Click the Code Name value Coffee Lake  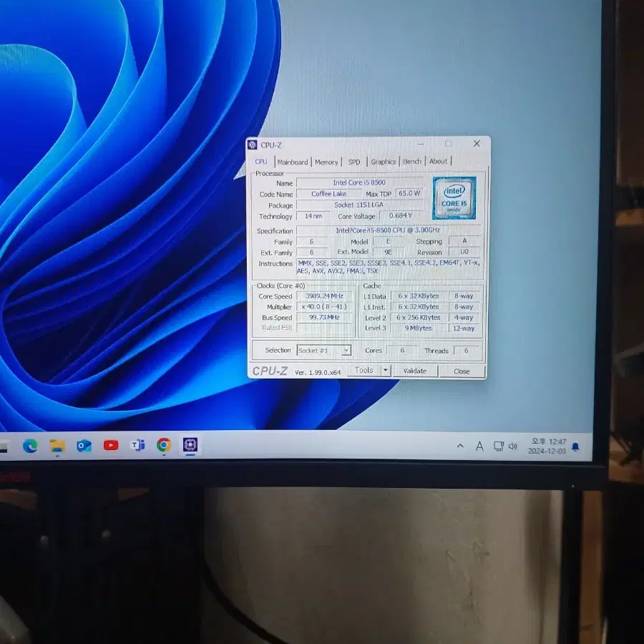coord(328,193)
